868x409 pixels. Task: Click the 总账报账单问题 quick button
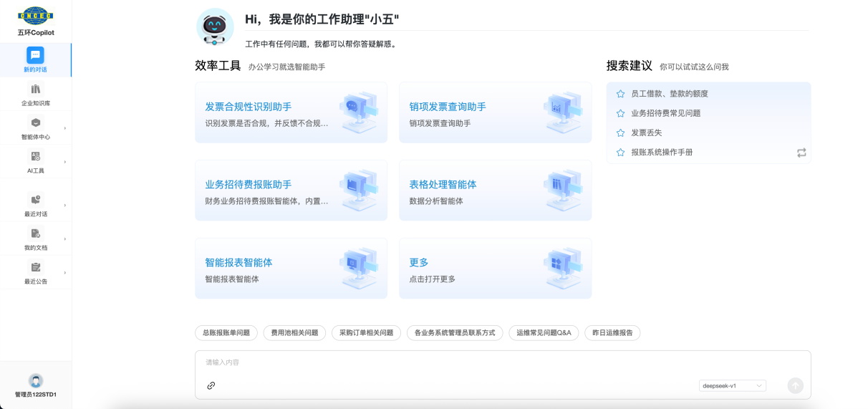pyautogui.click(x=226, y=333)
